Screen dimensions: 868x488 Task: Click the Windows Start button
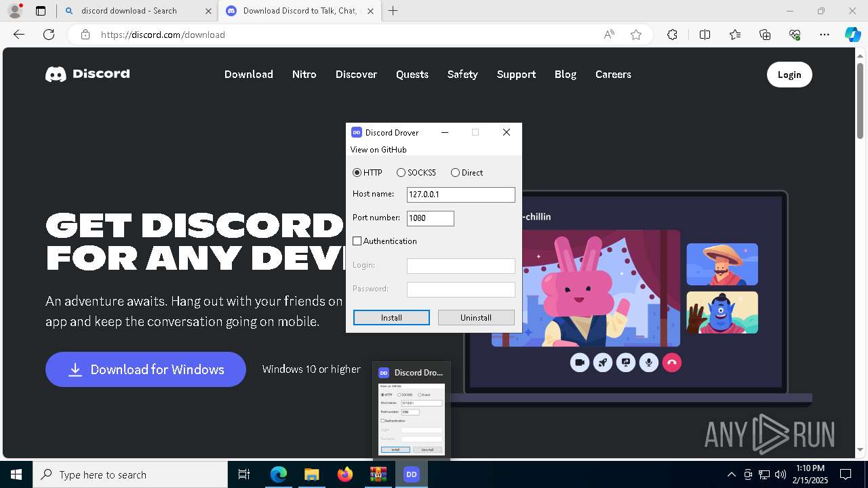coord(16,474)
